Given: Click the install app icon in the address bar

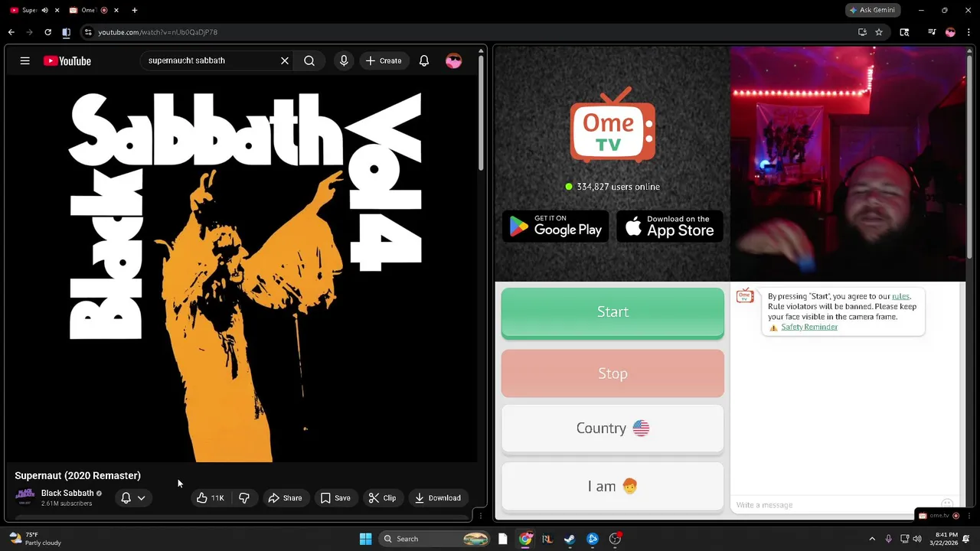Looking at the screenshot, I should (x=862, y=32).
